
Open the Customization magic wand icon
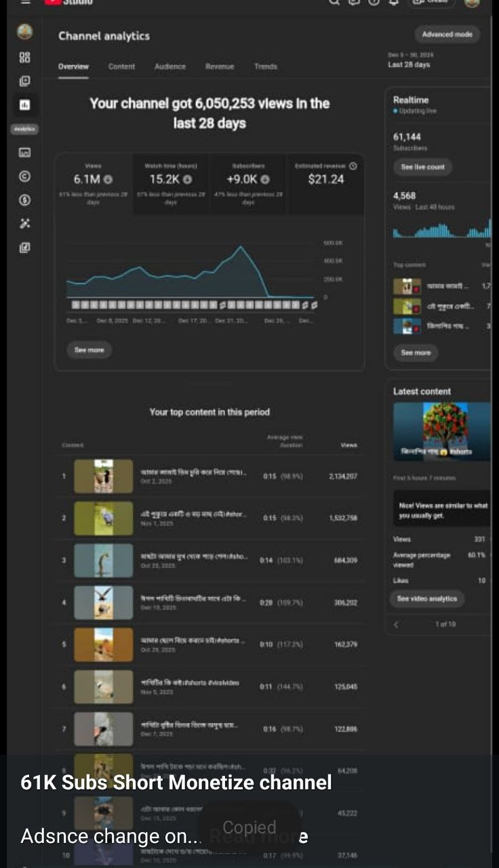[x=24, y=224]
